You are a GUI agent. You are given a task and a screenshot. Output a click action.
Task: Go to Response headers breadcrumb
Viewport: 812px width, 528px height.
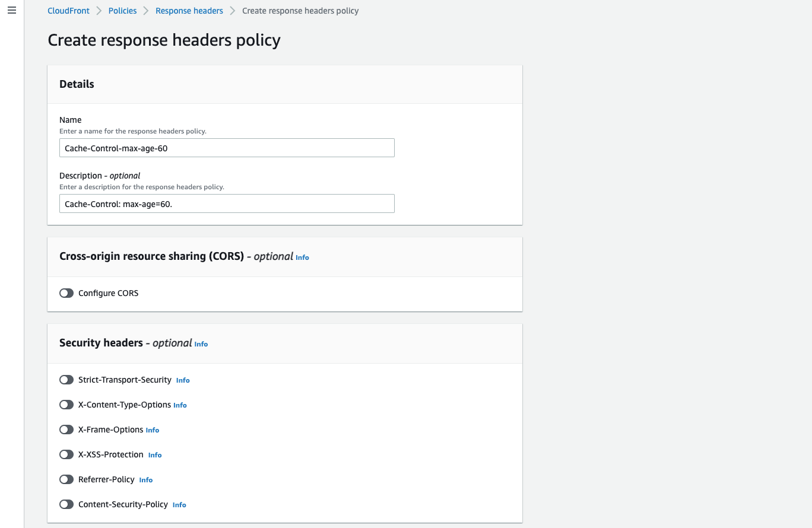point(189,10)
